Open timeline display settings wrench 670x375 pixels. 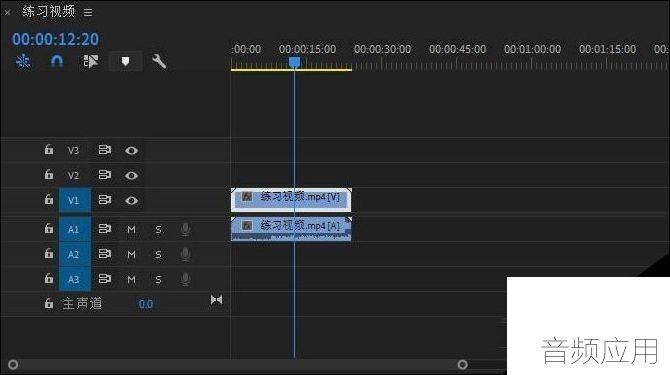click(x=159, y=62)
